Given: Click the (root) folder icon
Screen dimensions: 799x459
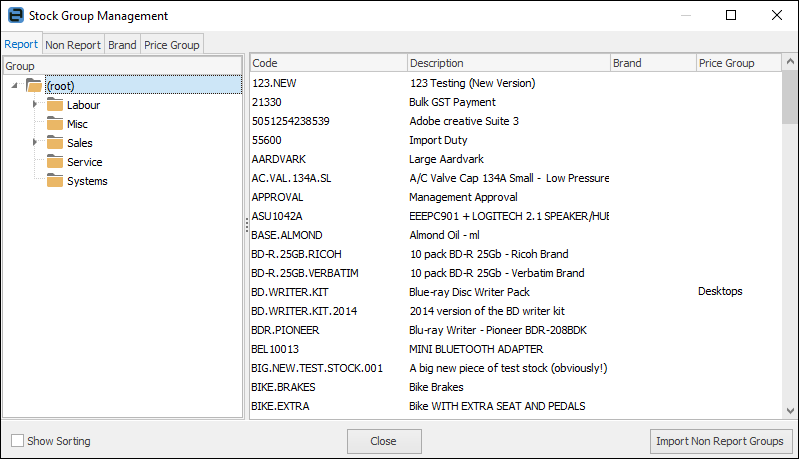Looking at the screenshot, I should [34, 86].
